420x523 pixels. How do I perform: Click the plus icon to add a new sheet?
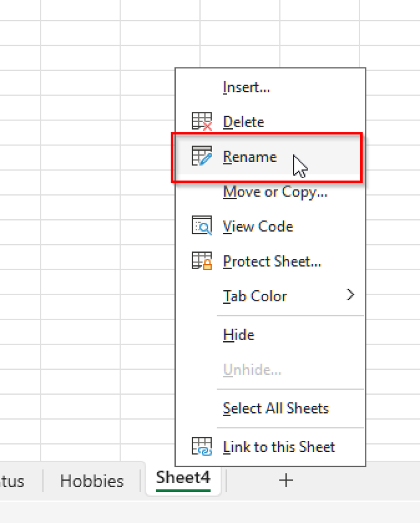coord(286,480)
